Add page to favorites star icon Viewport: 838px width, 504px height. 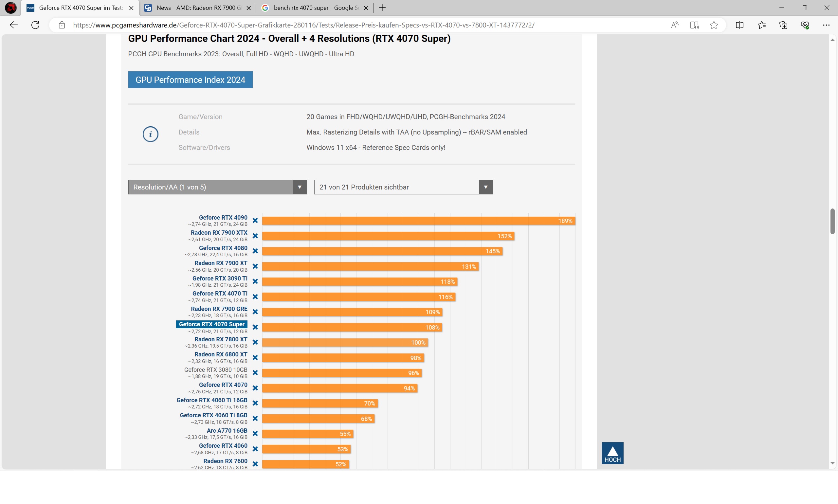pyautogui.click(x=714, y=25)
